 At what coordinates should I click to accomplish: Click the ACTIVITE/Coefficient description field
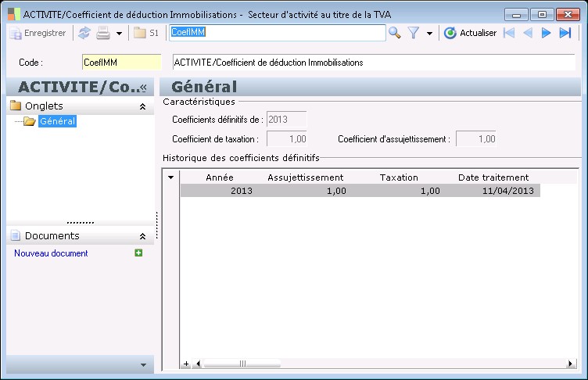pos(374,63)
